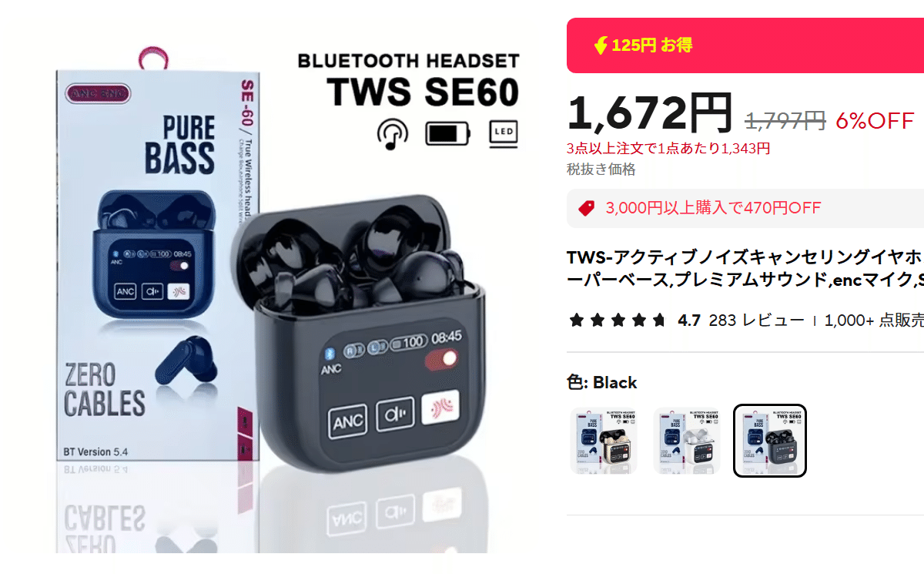
Task: Click the battery icon under TWS SE60
Action: click(x=447, y=134)
